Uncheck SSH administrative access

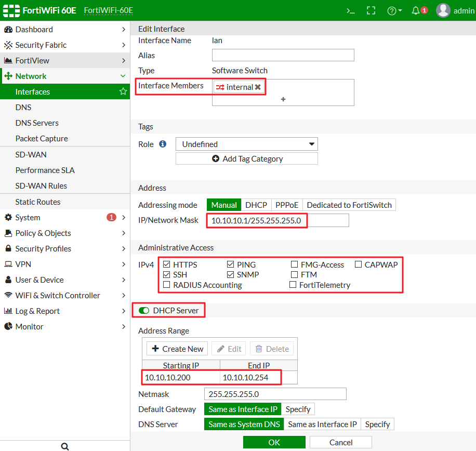(x=166, y=275)
